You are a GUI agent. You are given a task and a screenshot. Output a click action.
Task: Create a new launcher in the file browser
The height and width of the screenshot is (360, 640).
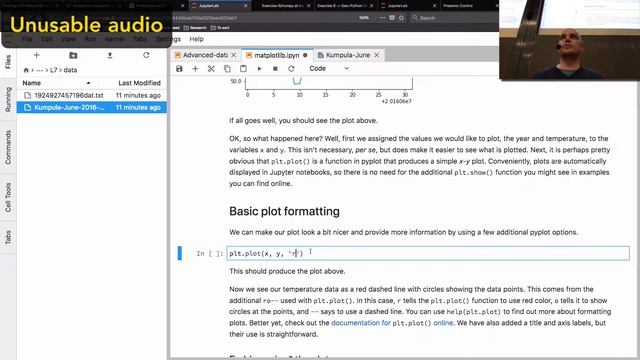pos(36,55)
